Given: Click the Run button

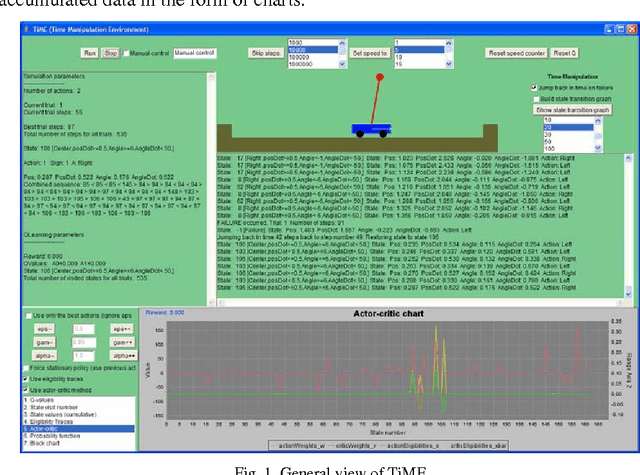Looking at the screenshot, I should 89,52.
